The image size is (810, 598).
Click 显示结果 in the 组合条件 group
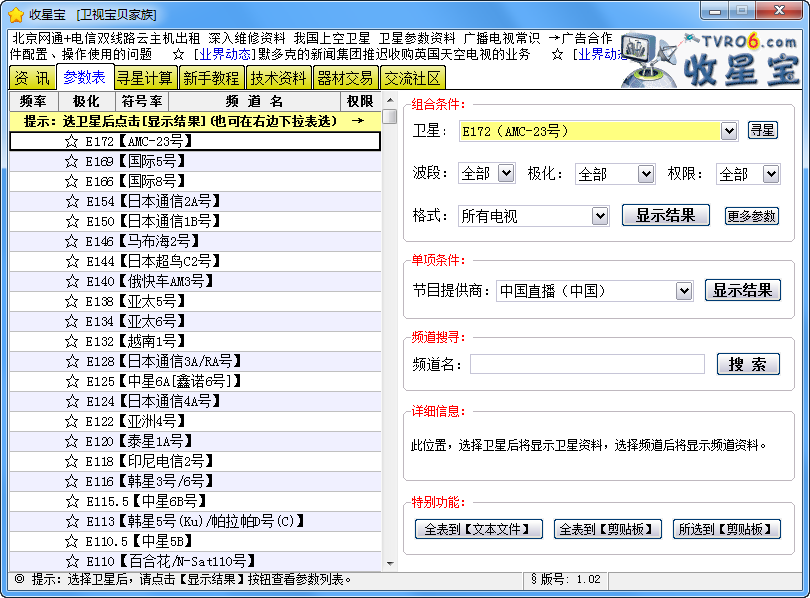(x=665, y=215)
